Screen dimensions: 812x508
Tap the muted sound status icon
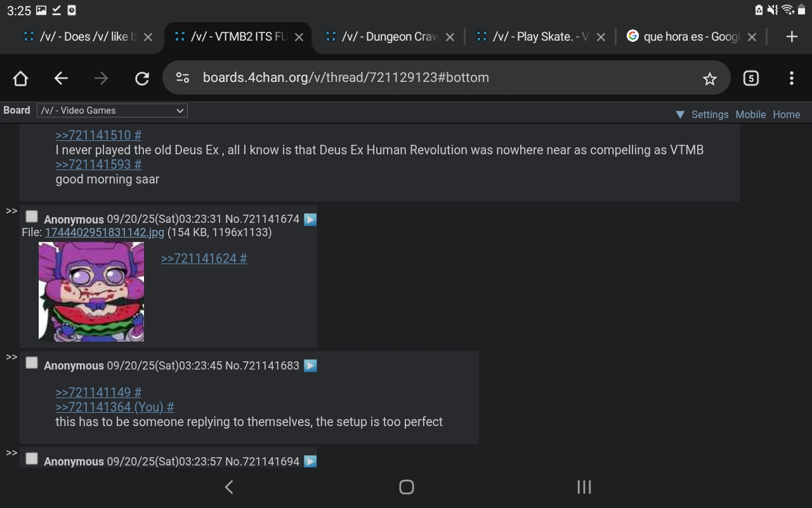point(773,10)
